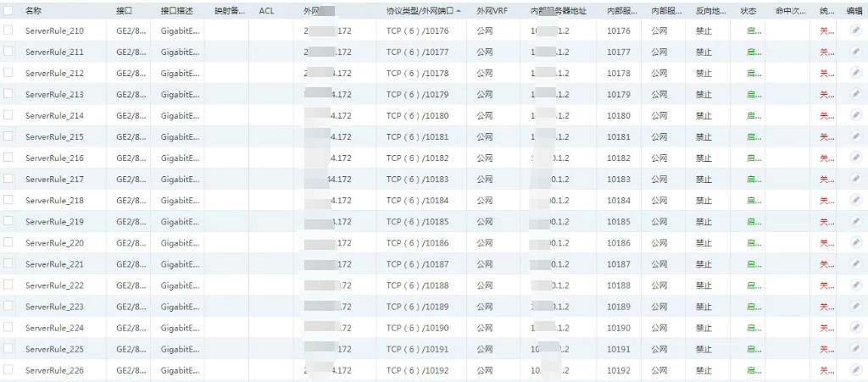Click the ACL column header

(x=266, y=10)
